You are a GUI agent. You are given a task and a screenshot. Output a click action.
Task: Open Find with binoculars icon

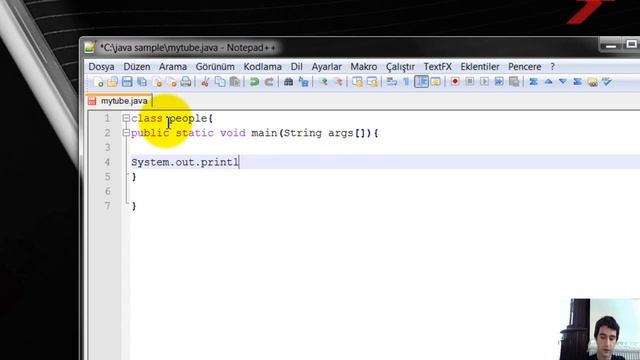(289, 82)
